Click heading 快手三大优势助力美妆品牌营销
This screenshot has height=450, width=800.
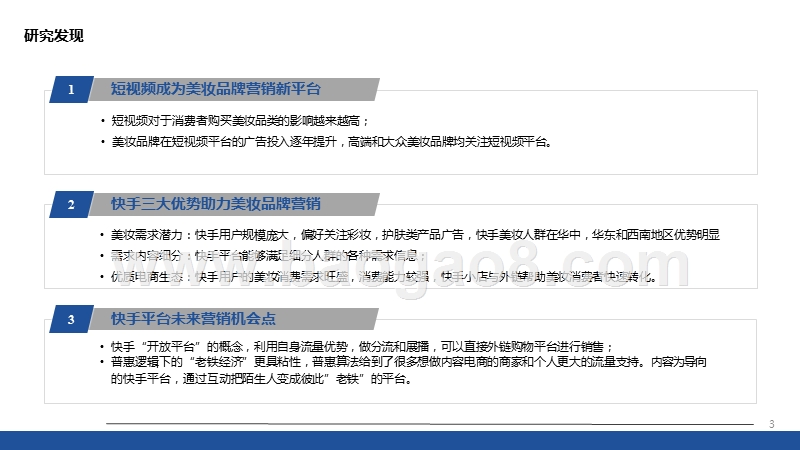[x=216, y=204]
